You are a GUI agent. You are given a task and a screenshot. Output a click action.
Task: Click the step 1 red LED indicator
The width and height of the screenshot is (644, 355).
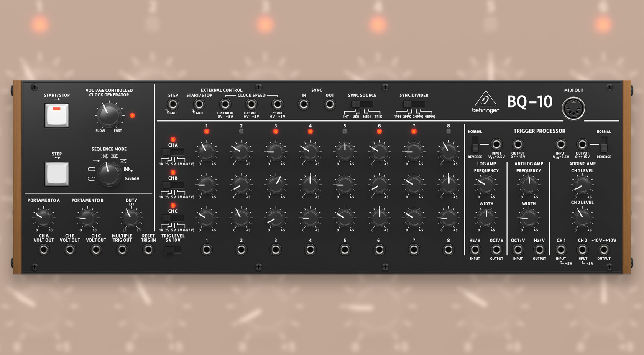[207, 132]
